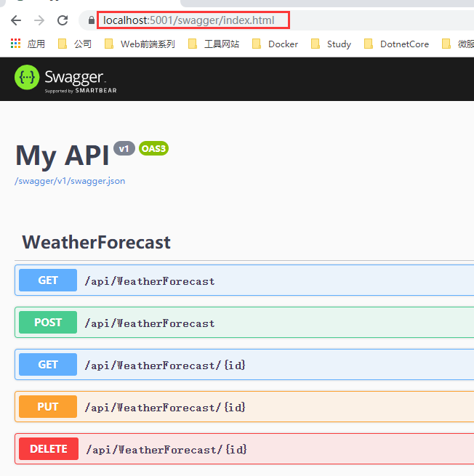Expand POST /api/WeatherForecast operation

(244, 323)
